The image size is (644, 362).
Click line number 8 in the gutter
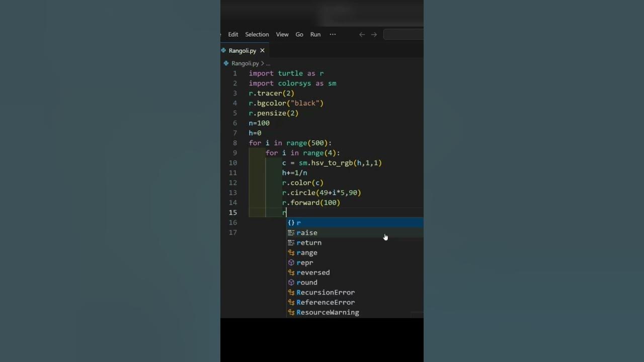(x=235, y=143)
